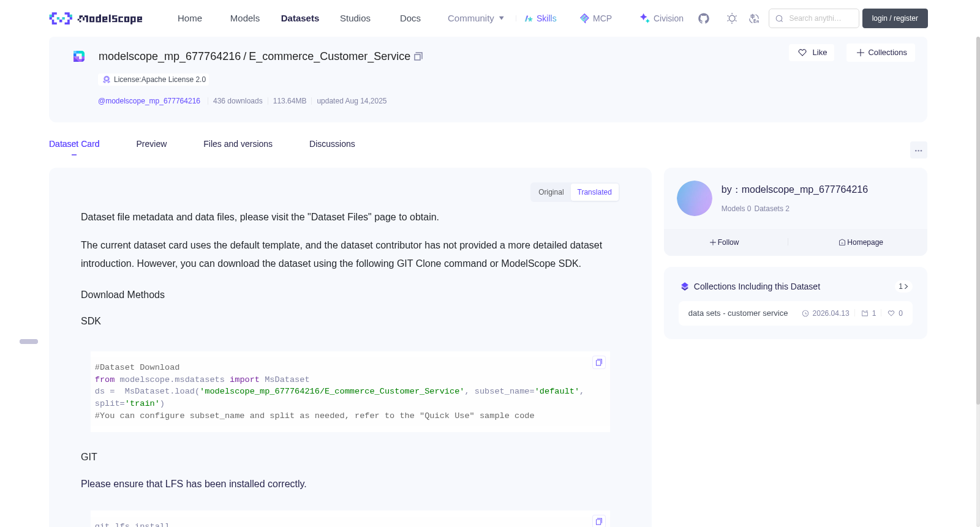
Task: Open Studios navigation item
Action: click(x=355, y=18)
